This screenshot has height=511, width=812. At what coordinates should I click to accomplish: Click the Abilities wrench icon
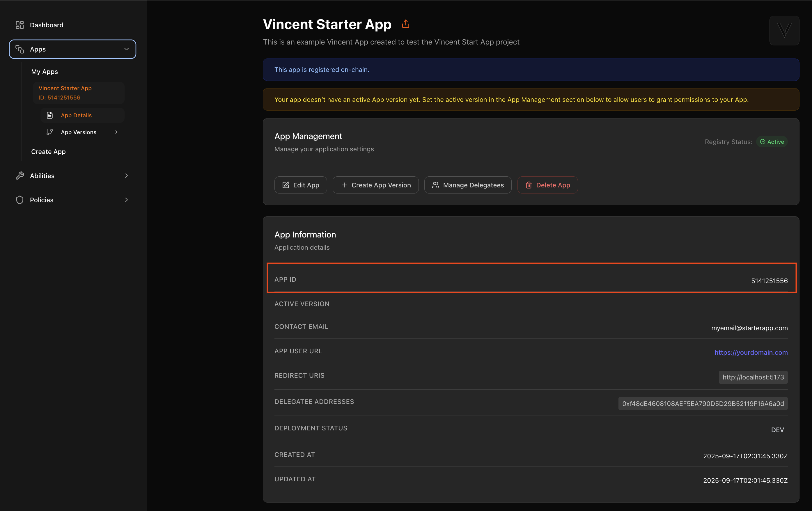(x=20, y=175)
